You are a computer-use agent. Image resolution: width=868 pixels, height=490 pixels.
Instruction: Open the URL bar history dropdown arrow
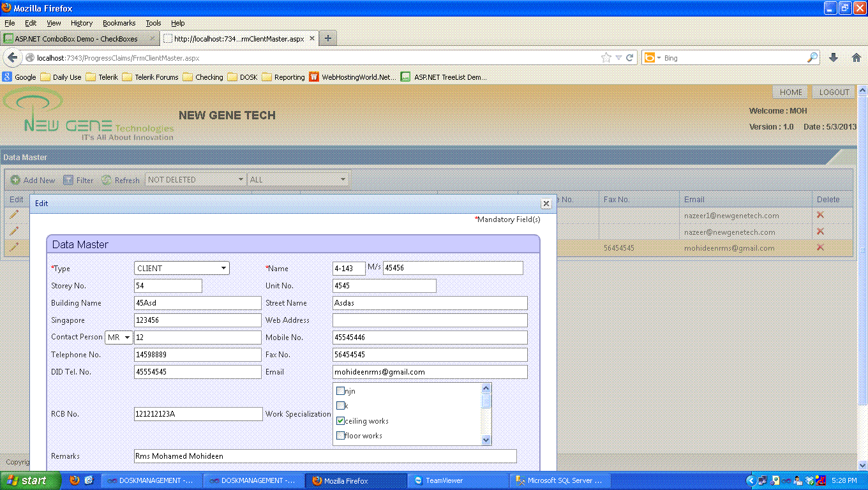point(618,57)
